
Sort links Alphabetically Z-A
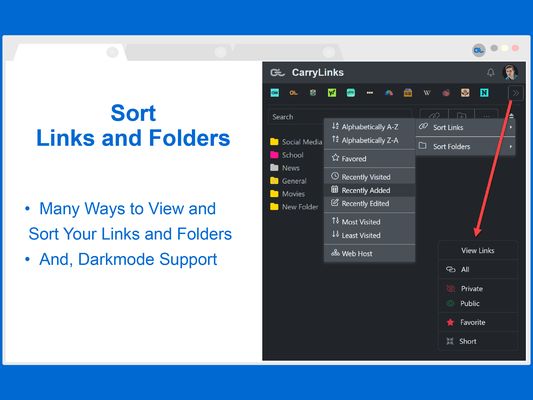(x=369, y=140)
